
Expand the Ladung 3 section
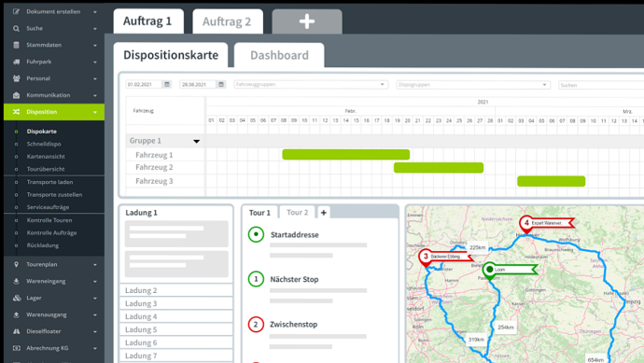pyautogui.click(x=176, y=303)
